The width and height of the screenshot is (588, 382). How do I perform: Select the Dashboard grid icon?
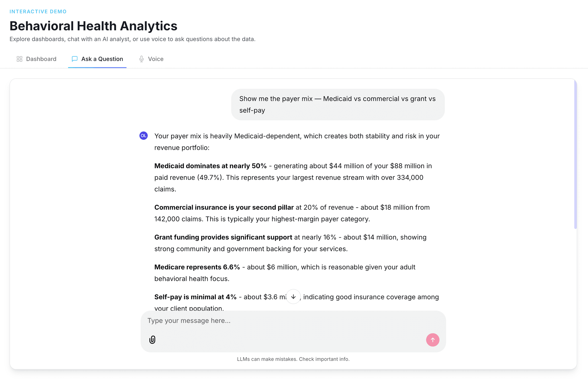[20, 59]
